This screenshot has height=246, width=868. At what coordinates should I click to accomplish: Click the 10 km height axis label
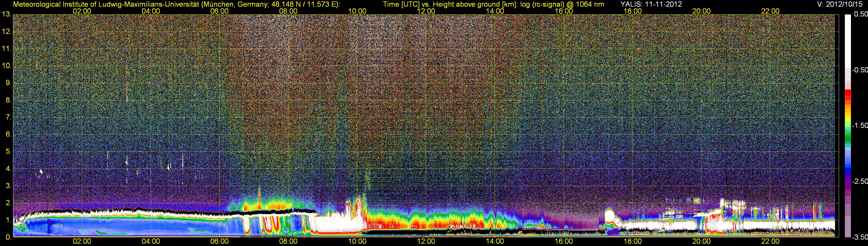(6, 66)
